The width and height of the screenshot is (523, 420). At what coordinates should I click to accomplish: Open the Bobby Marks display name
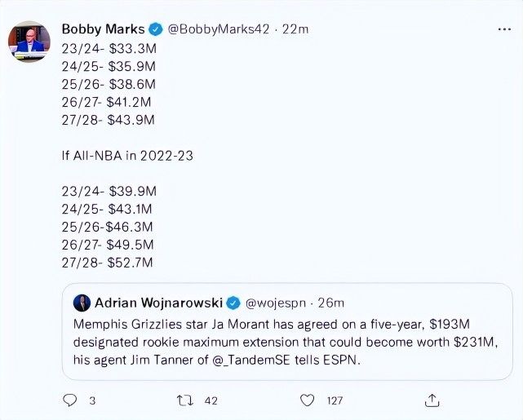click(103, 29)
